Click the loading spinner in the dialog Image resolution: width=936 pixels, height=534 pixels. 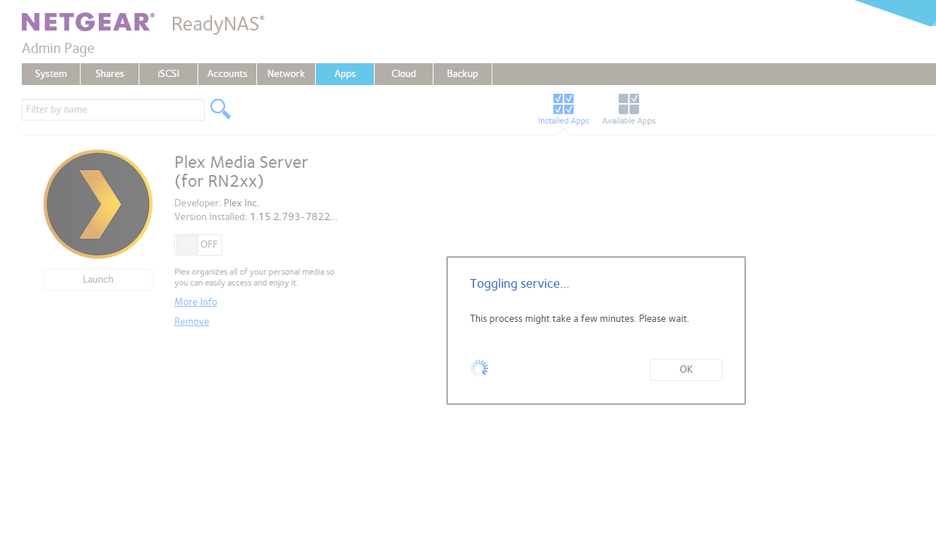click(479, 368)
